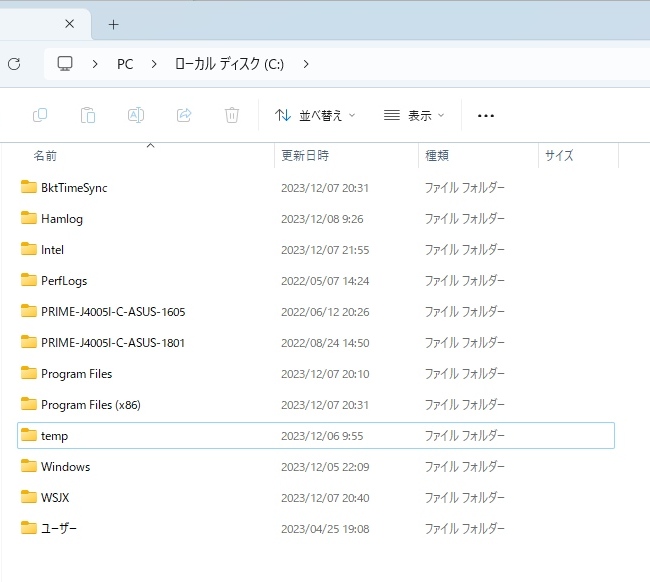Click Program Files (x86) name text
This screenshot has width=650, height=582.
pos(91,405)
